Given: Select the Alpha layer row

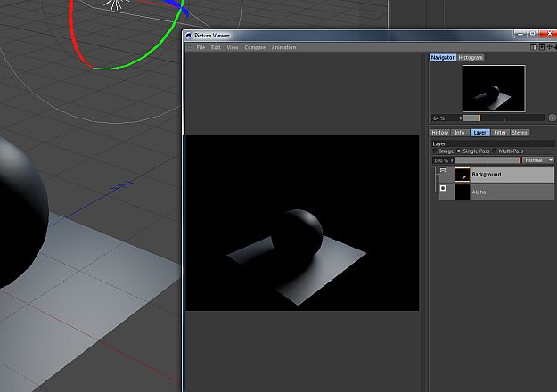Looking at the screenshot, I should tap(496, 192).
